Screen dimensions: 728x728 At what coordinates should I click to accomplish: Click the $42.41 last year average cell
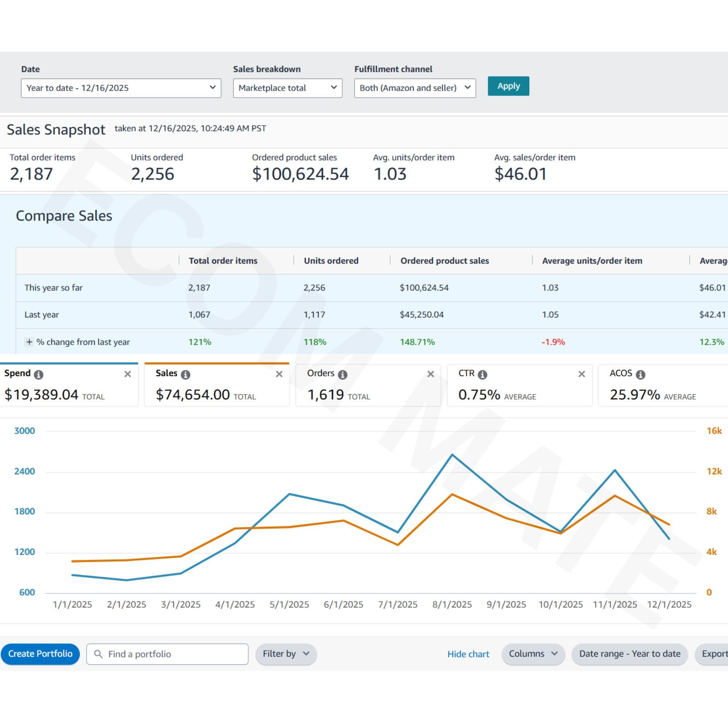click(x=713, y=314)
